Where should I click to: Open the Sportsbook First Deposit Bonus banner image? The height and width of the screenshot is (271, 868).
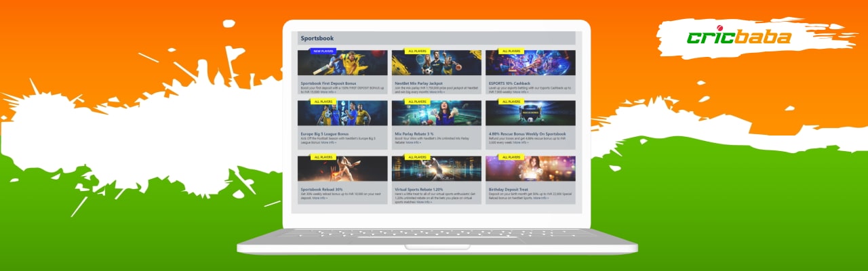(x=342, y=63)
